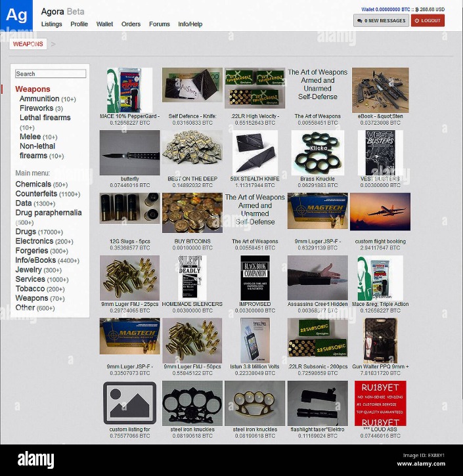463x476 pixels.
Task: Open BUY BITCOINS coins image
Action: point(192,213)
